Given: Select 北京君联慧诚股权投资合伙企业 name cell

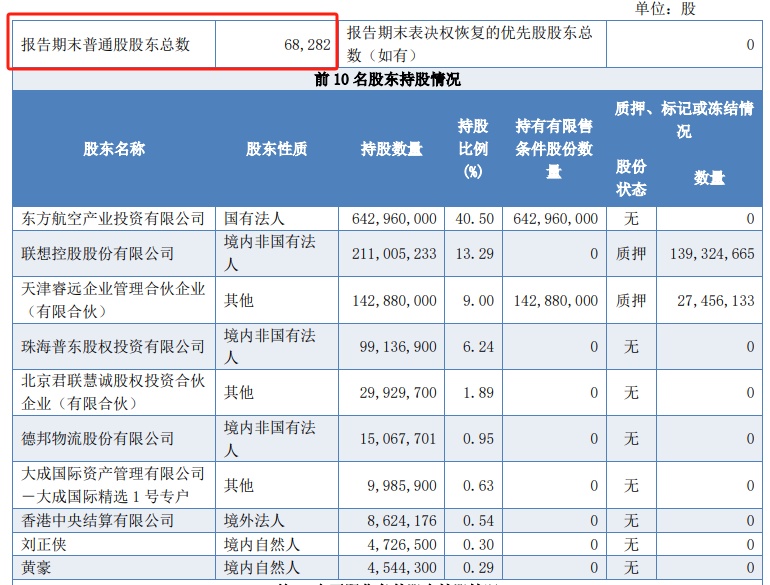Looking at the screenshot, I should point(113,392).
